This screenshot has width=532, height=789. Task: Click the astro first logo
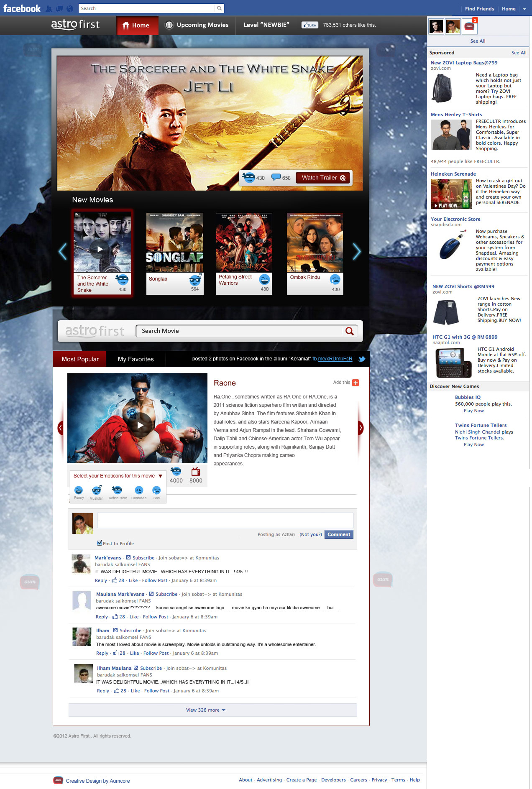(76, 25)
